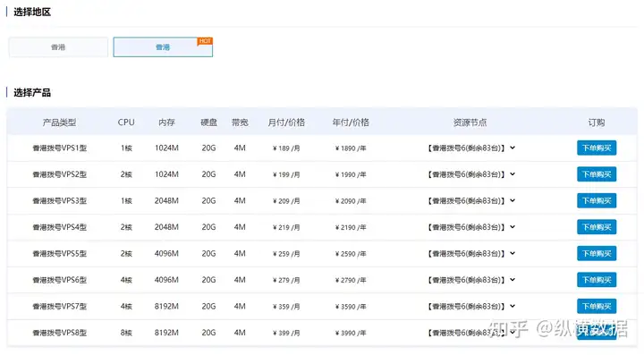The width and height of the screenshot is (644, 355).
Task: Click monthly price ¥399/月
Action: [286, 333]
